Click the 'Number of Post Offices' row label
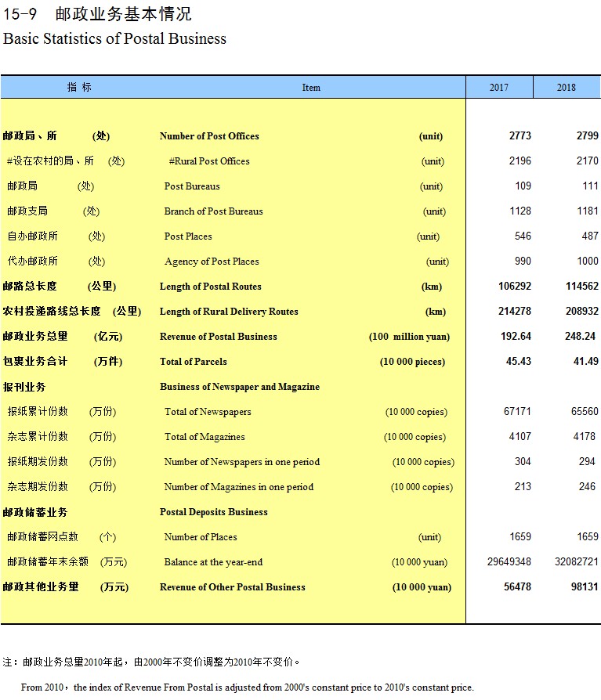 [209, 136]
